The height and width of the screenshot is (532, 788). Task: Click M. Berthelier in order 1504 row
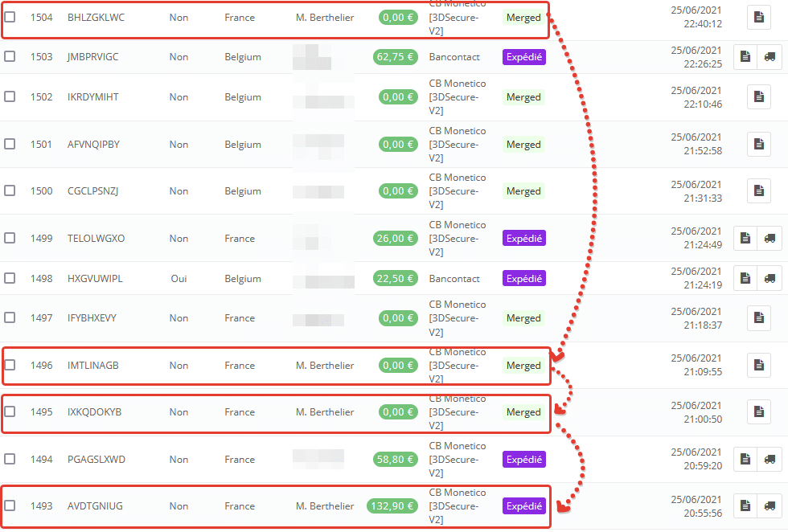325,18
